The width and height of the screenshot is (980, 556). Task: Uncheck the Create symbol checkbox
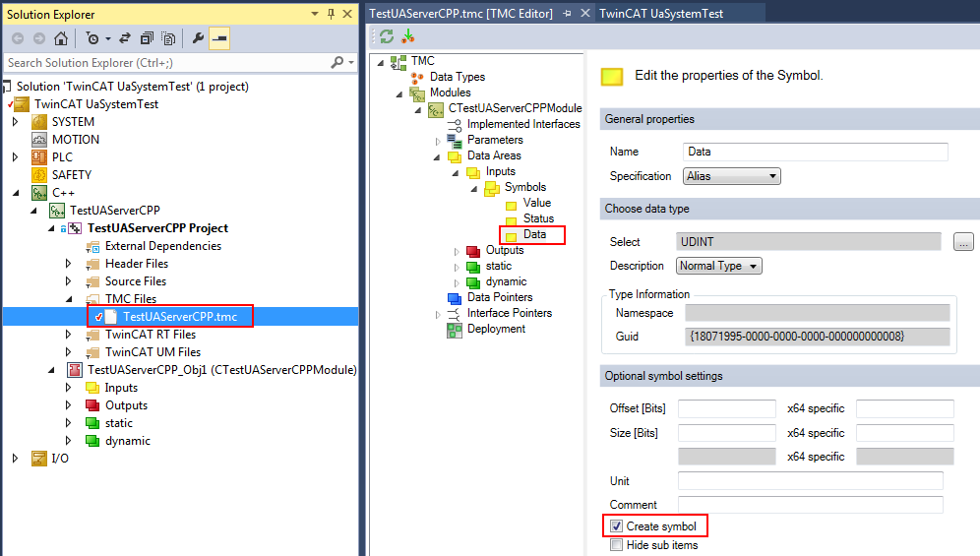coord(617,526)
